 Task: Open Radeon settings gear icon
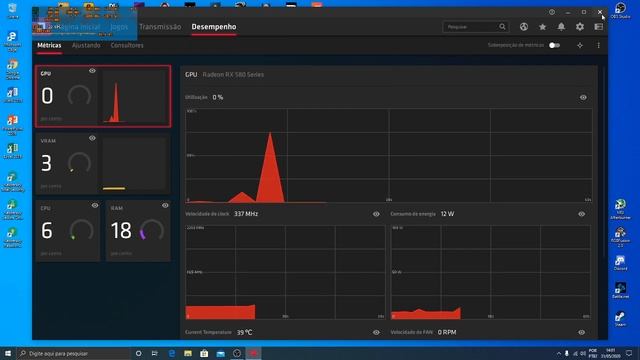coord(580,27)
